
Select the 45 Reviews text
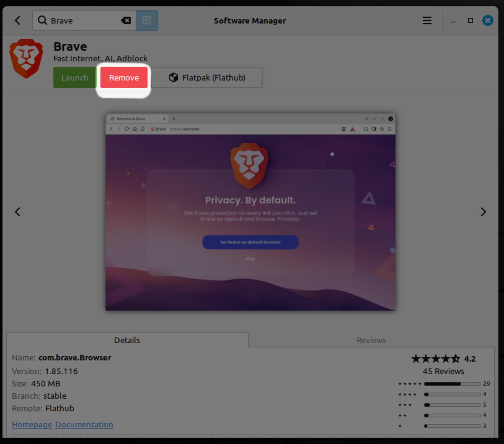click(443, 371)
